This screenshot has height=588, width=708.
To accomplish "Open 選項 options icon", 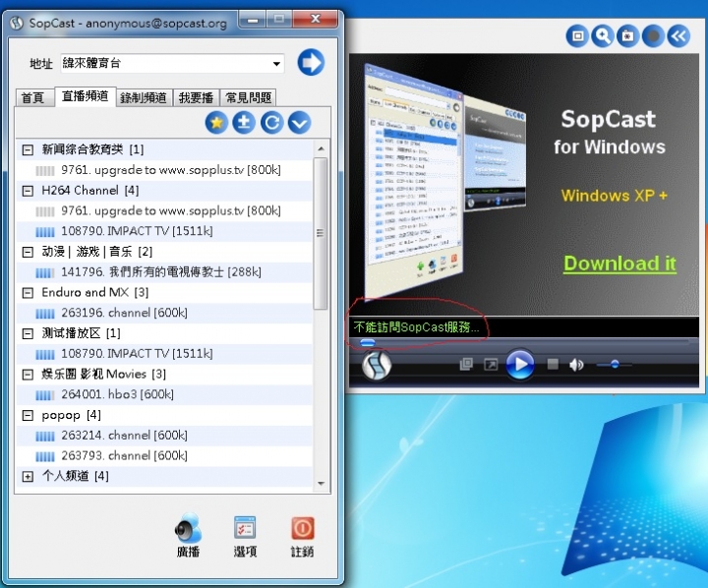I will 245,536.
